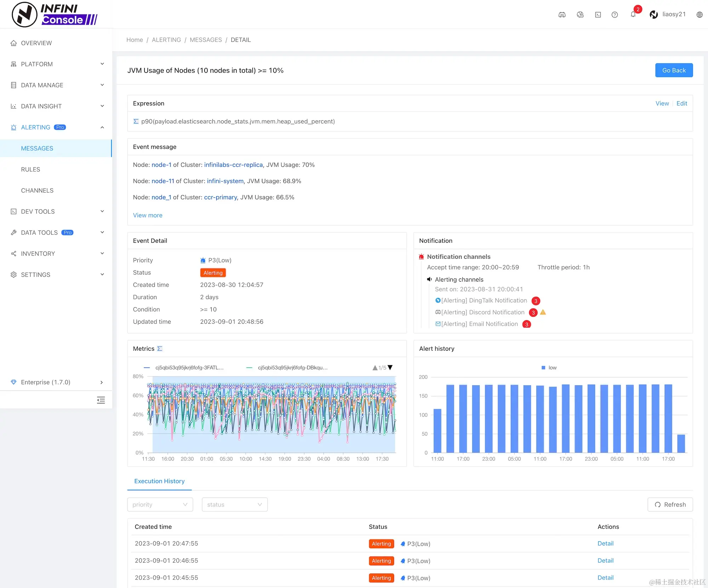Click the Discord icon in top header
The width and height of the screenshot is (708, 588).
(x=562, y=15)
